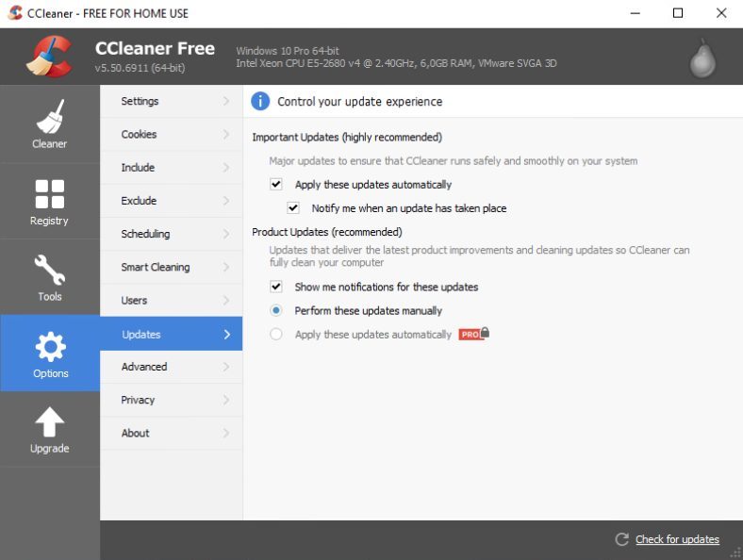Toggle Notify me when update has taken place
The height and width of the screenshot is (560, 743).
pyautogui.click(x=293, y=208)
